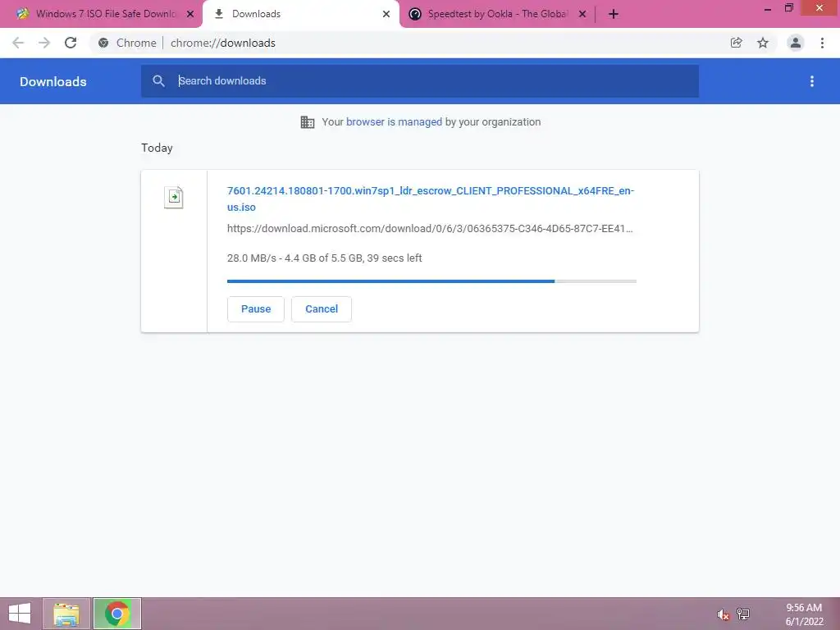Cancel the ISO download

tap(322, 309)
